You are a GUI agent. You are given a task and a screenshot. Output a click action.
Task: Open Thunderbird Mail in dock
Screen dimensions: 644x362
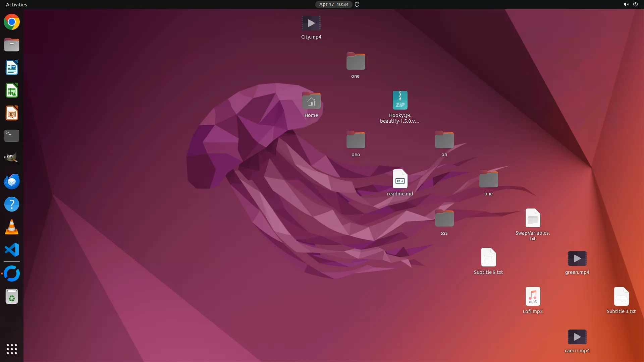[x=12, y=181]
